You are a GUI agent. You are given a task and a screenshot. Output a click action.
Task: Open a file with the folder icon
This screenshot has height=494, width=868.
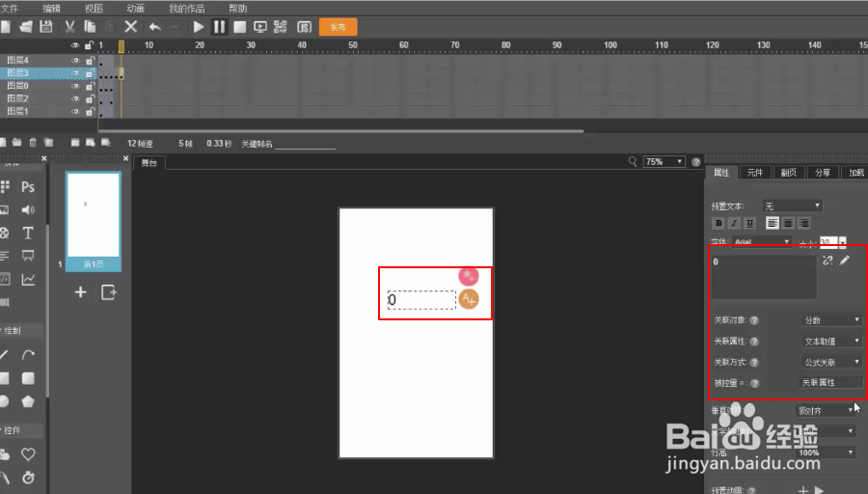[26, 27]
